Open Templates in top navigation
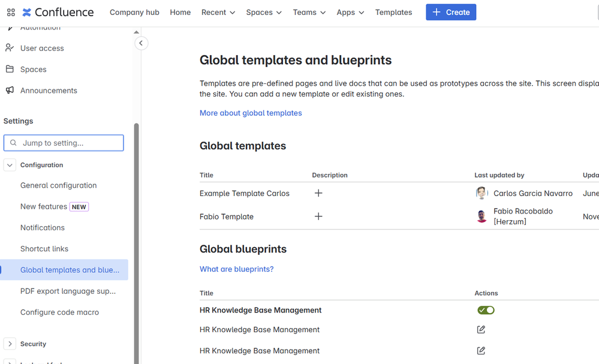Image resolution: width=599 pixels, height=364 pixels. pyautogui.click(x=393, y=12)
